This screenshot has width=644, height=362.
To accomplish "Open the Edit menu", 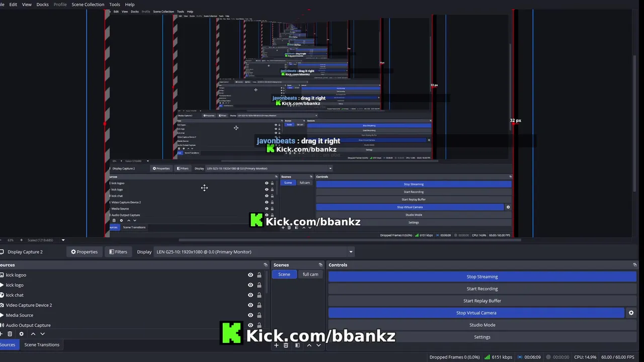I will pos(13,5).
